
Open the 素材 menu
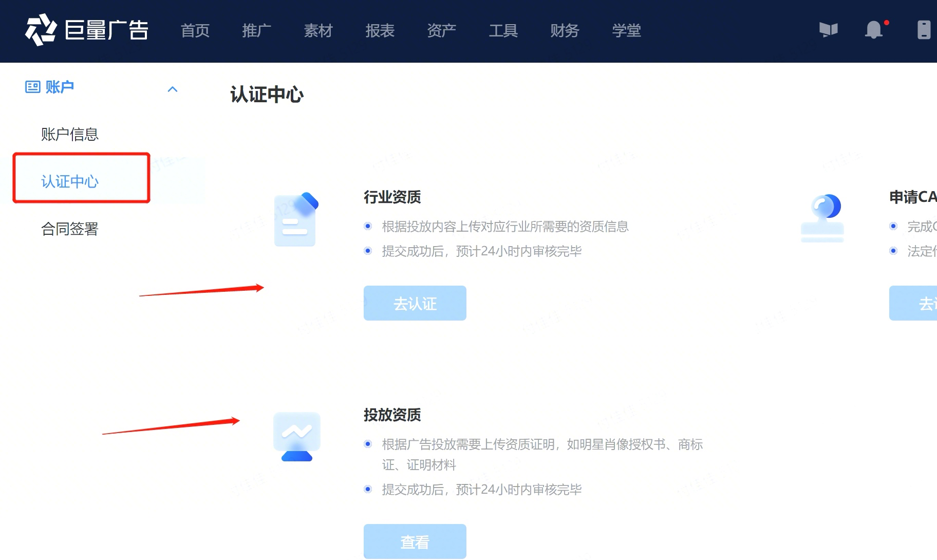point(318,31)
